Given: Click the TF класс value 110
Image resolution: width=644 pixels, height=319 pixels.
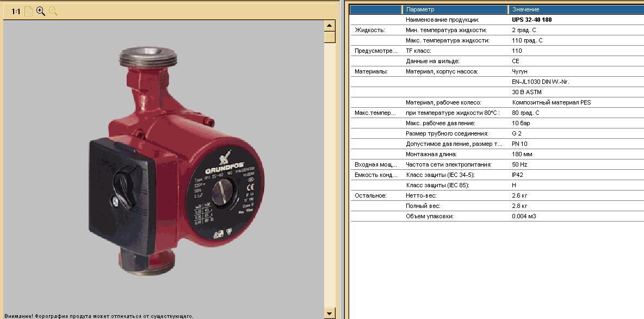Looking at the screenshot, I should (517, 51).
